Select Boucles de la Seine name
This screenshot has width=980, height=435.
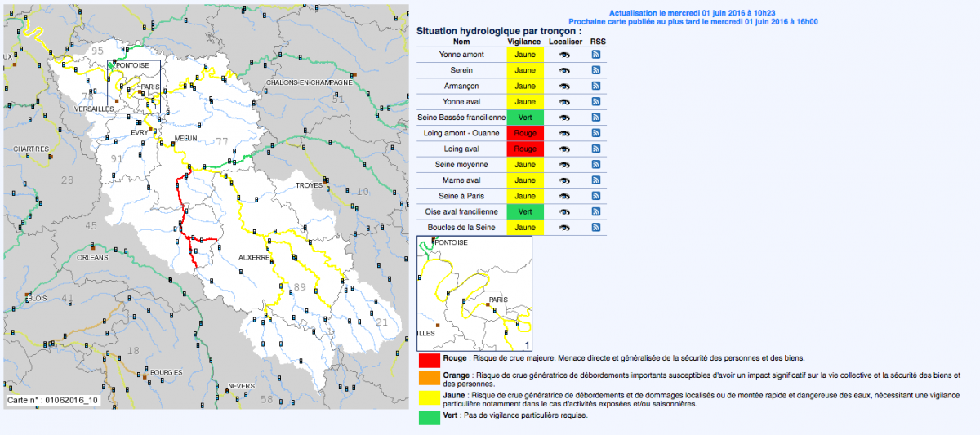pyautogui.click(x=461, y=227)
